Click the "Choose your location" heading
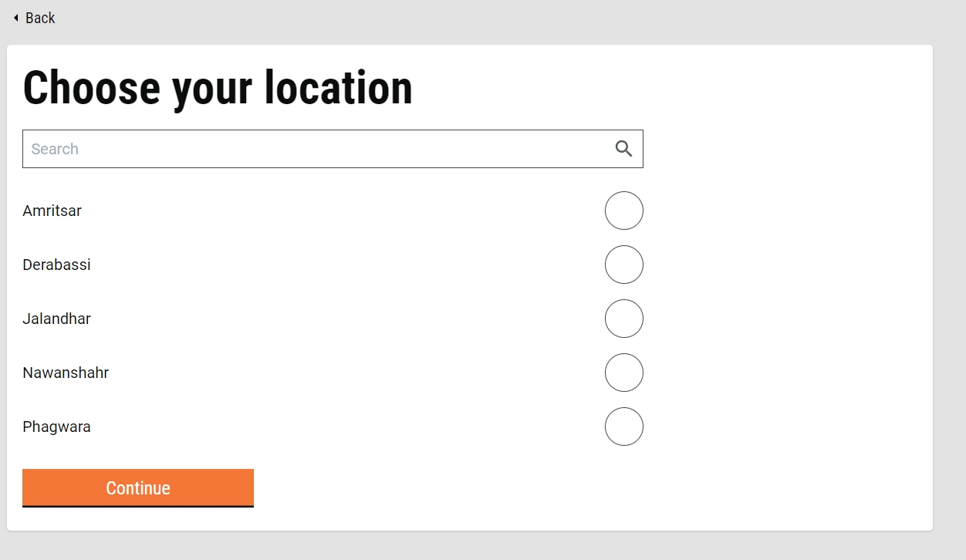This screenshot has height=560, width=966. click(218, 87)
